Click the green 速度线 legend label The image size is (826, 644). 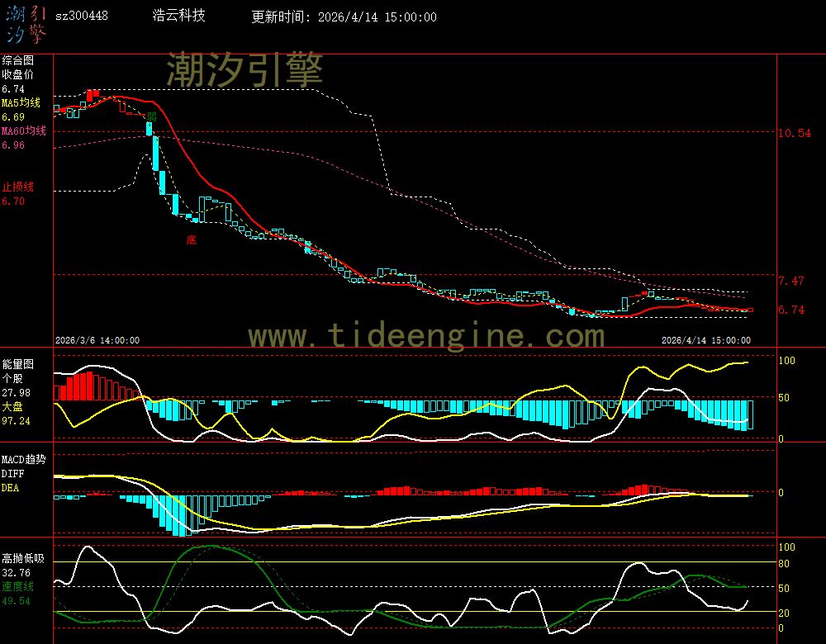coord(17,586)
